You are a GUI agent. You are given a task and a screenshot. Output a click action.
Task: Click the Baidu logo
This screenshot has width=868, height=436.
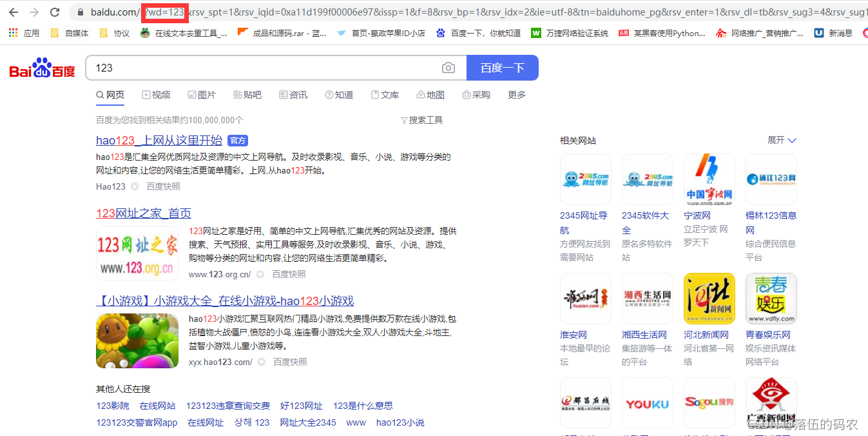pyautogui.click(x=43, y=68)
